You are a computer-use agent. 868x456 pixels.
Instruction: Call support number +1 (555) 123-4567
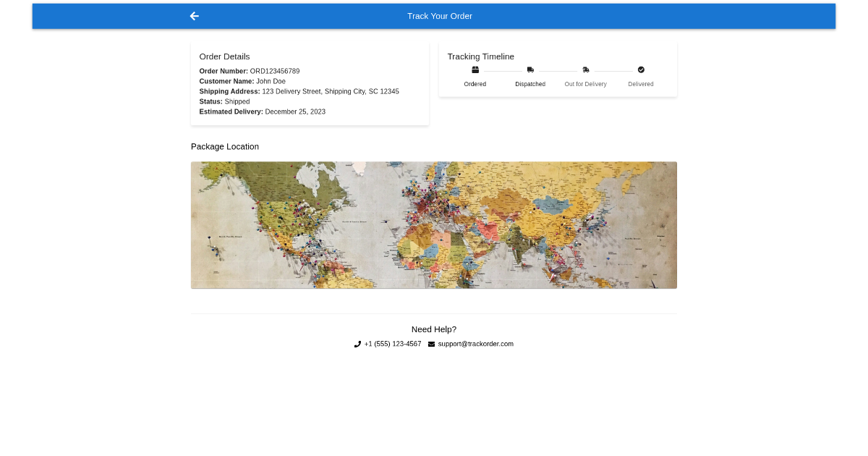[x=393, y=344]
